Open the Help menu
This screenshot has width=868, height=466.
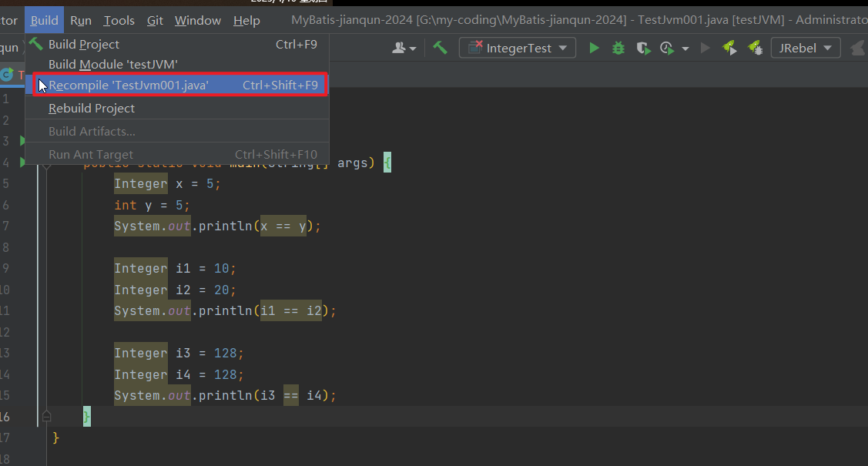[x=246, y=21]
